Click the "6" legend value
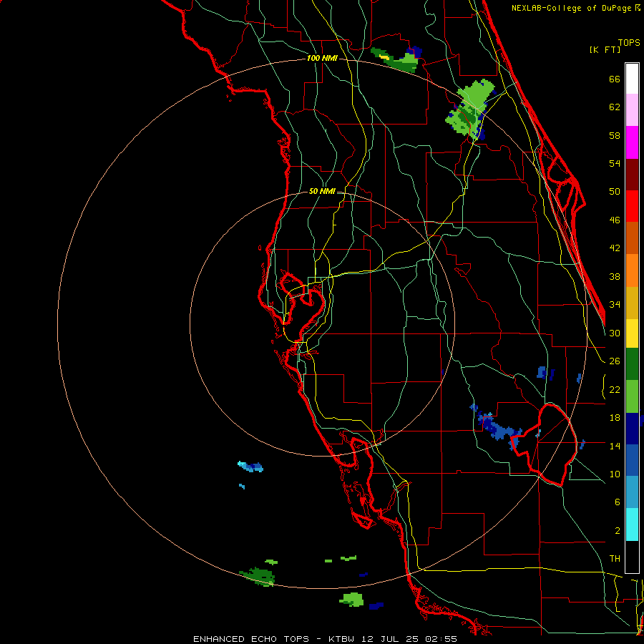Viewport: 644px width, 644px height. coord(617,502)
